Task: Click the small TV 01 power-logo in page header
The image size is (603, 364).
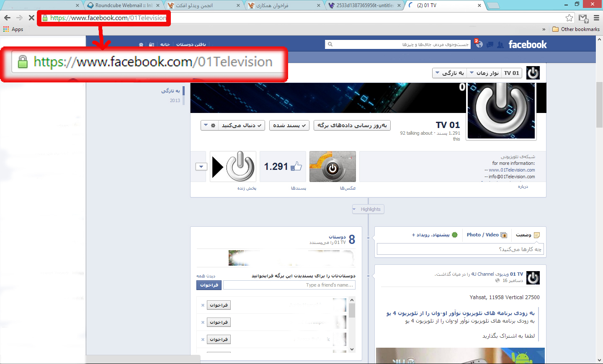Action: click(x=533, y=73)
